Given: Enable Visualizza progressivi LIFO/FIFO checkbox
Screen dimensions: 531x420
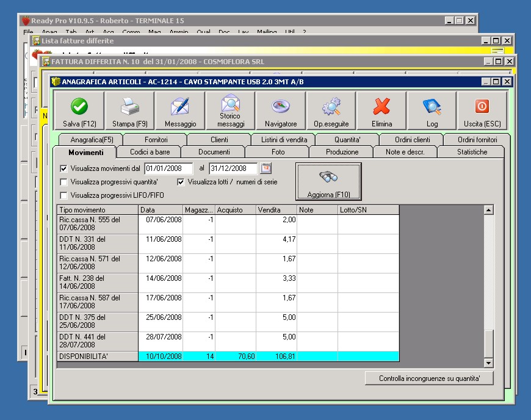Looking at the screenshot, I should (x=64, y=195).
